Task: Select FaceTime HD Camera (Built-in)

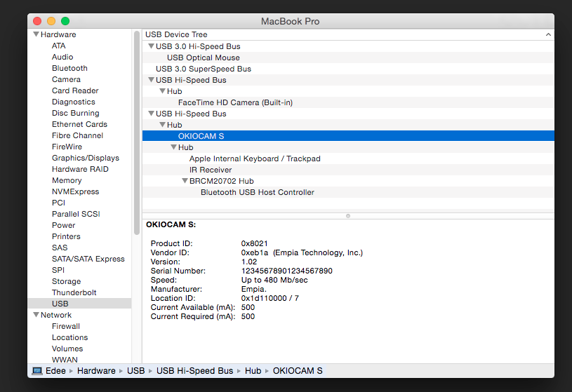Action: coord(235,102)
